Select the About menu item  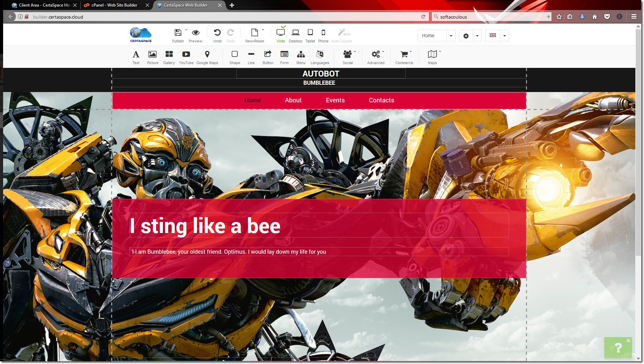(x=293, y=100)
